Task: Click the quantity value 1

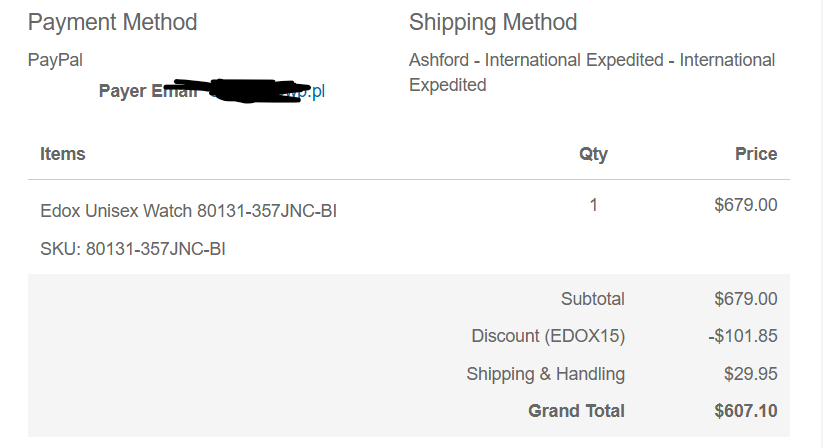Action: (593, 206)
